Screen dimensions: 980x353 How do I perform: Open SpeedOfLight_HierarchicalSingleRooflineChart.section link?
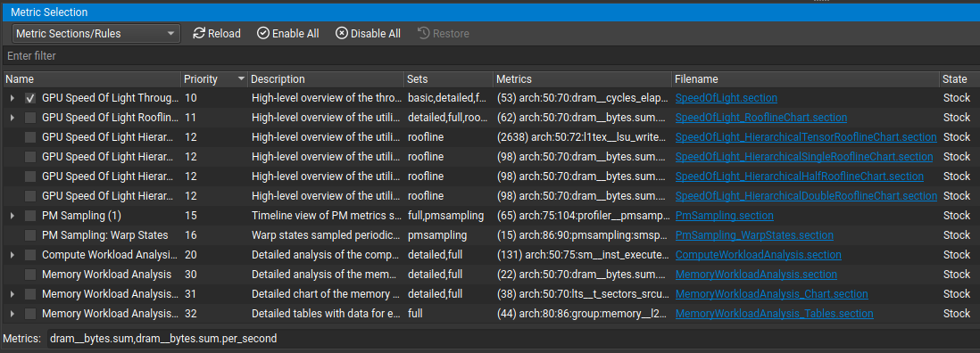pos(804,157)
